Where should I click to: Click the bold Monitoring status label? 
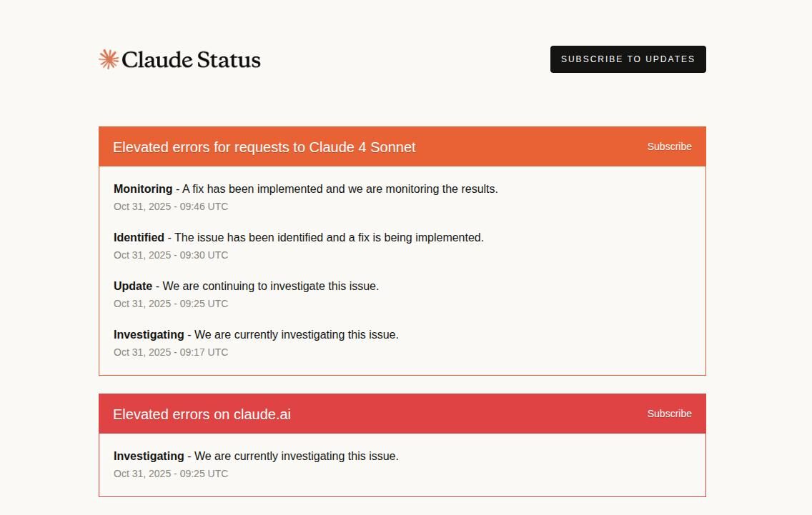143,189
